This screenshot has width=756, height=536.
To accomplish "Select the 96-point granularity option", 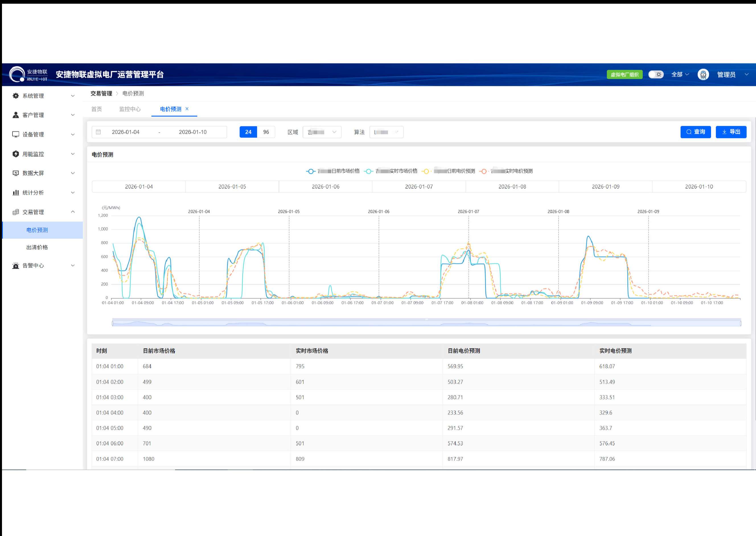I will tap(266, 132).
